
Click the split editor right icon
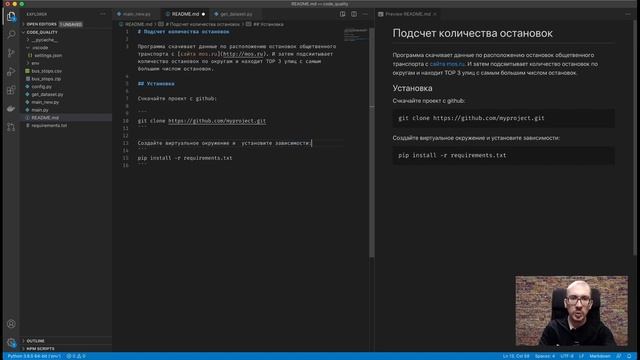[x=354, y=14]
